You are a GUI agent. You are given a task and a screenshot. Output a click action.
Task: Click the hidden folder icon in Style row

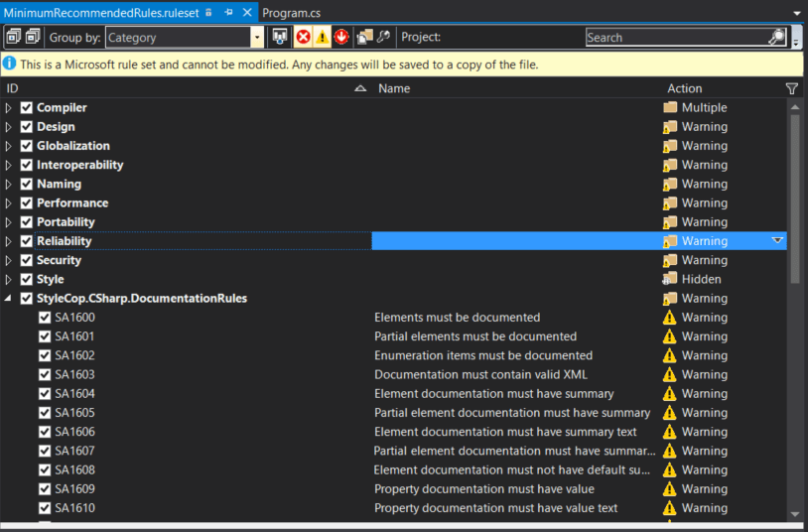click(x=669, y=280)
